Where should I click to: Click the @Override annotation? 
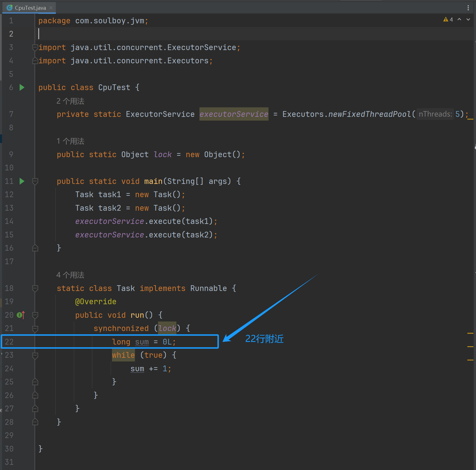coord(96,302)
